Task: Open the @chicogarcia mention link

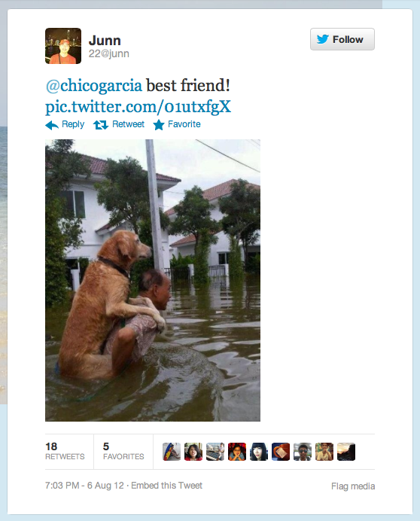Action: tap(93, 85)
